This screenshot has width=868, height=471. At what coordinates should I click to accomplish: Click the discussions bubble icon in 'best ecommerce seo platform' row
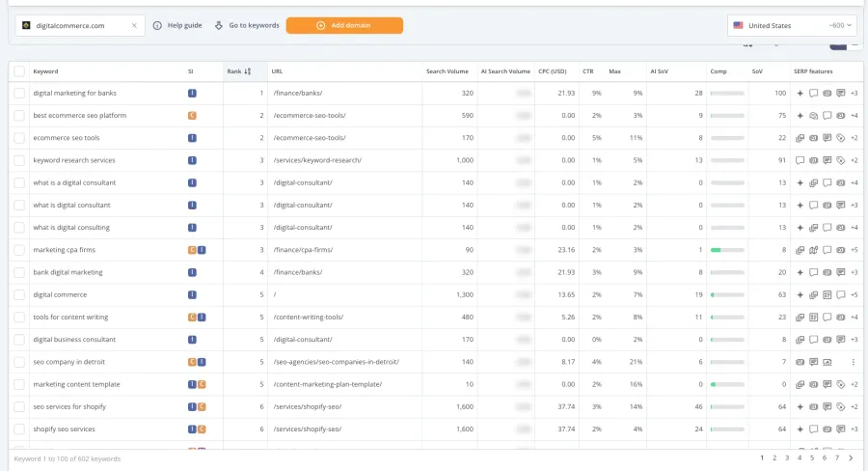coord(813,115)
